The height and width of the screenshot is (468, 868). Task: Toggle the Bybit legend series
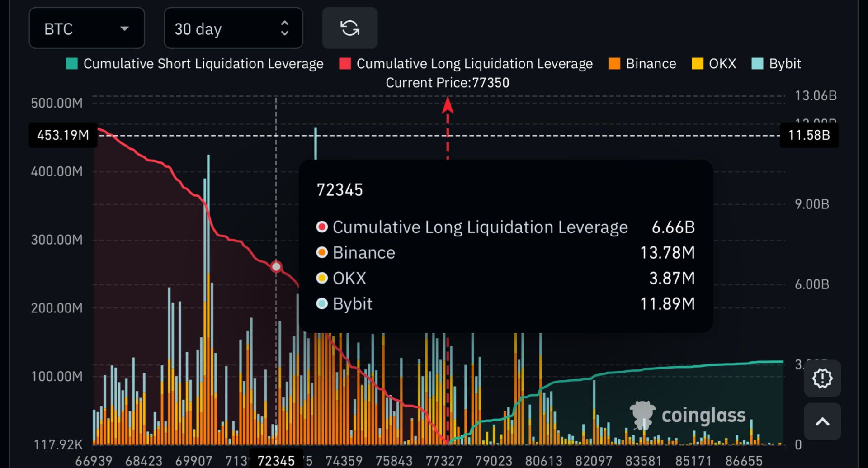tap(776, 64)
